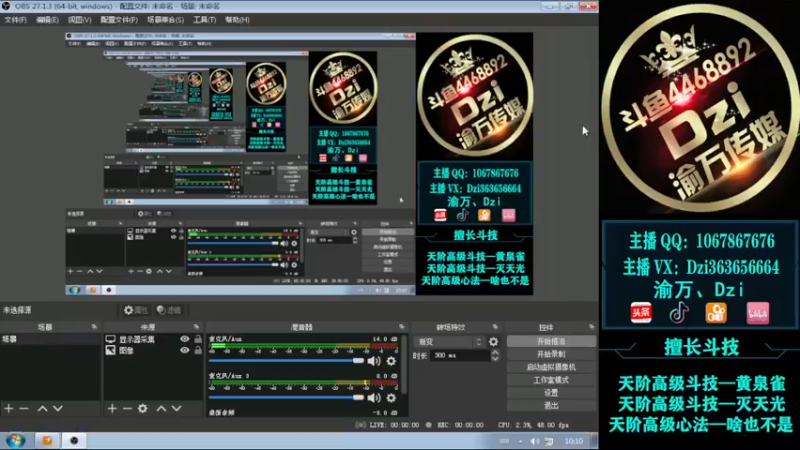Move source down in 来源 panel
Image resolution: width=800 pixels, height=450 pixels.
point(177,408)
